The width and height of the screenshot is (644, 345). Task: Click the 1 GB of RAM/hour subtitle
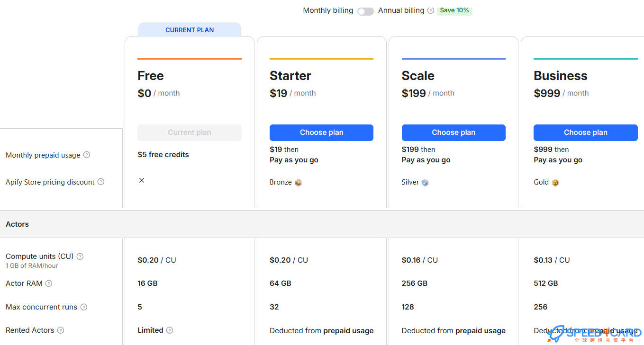point(32,266)
